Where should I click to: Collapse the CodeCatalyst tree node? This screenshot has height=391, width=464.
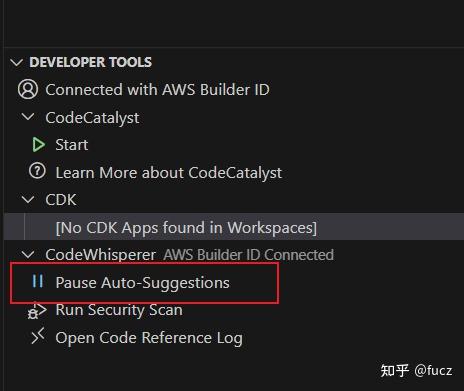point(28,117)
